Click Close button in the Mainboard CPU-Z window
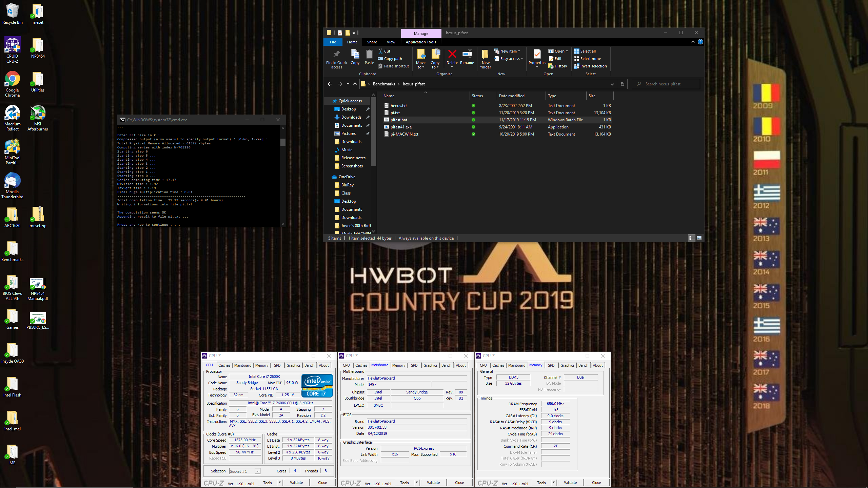Screen dimensions: 868x488 point(459,482)
